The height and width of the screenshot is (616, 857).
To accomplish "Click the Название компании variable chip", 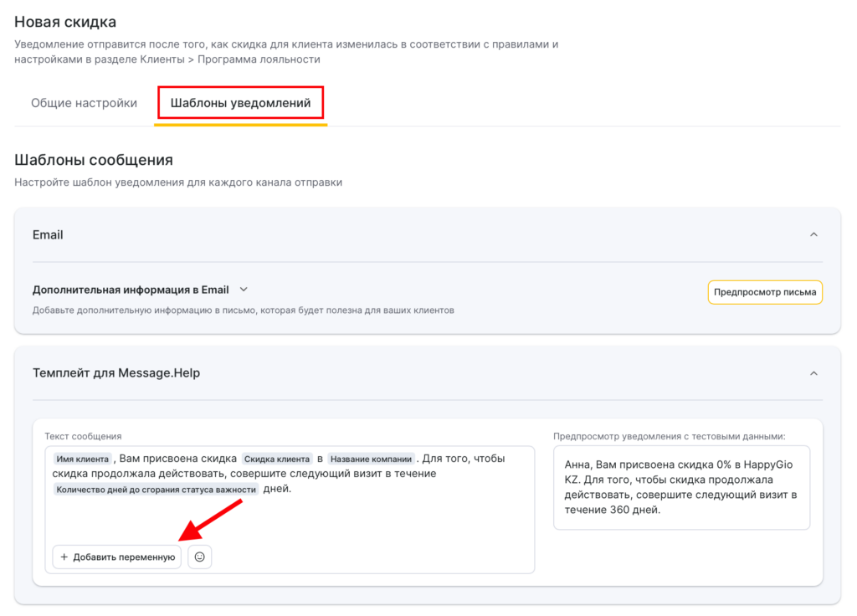I will coord(371,459).
